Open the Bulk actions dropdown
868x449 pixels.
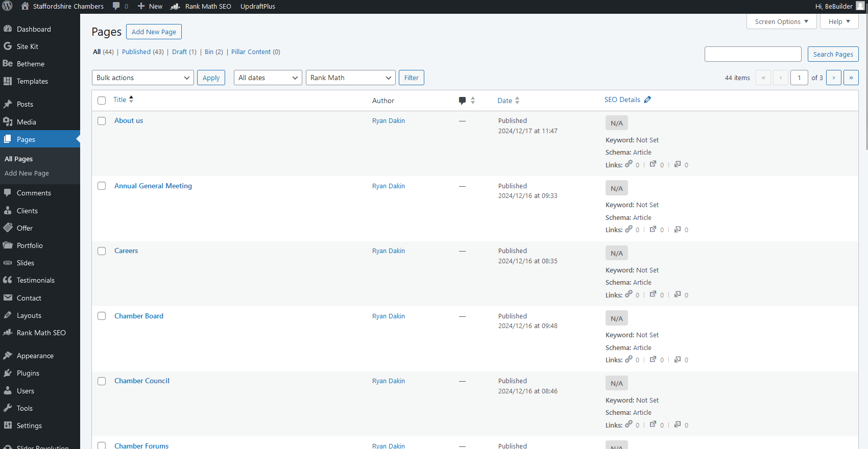[x=143, y=78]
